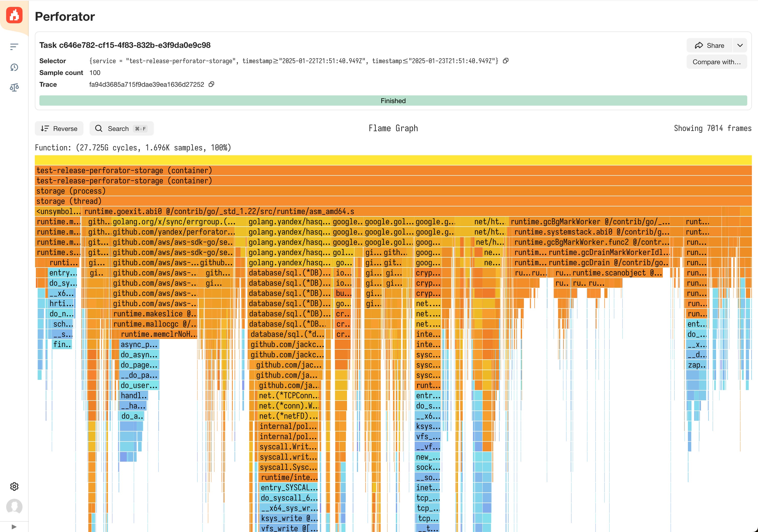This screenshot has height=532, width=758.
Task: Select the fin.. kernel frame
Action: pyautogui.click(x=62, y=344)
